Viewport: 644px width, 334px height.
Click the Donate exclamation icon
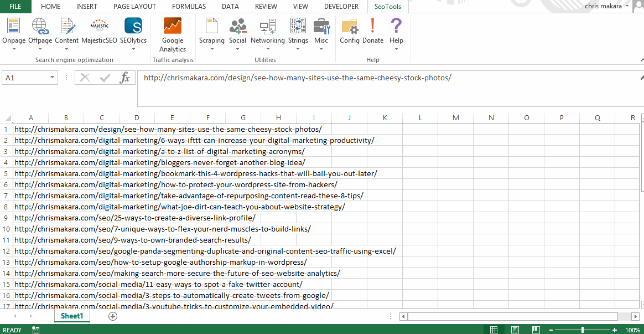(372, 25)
